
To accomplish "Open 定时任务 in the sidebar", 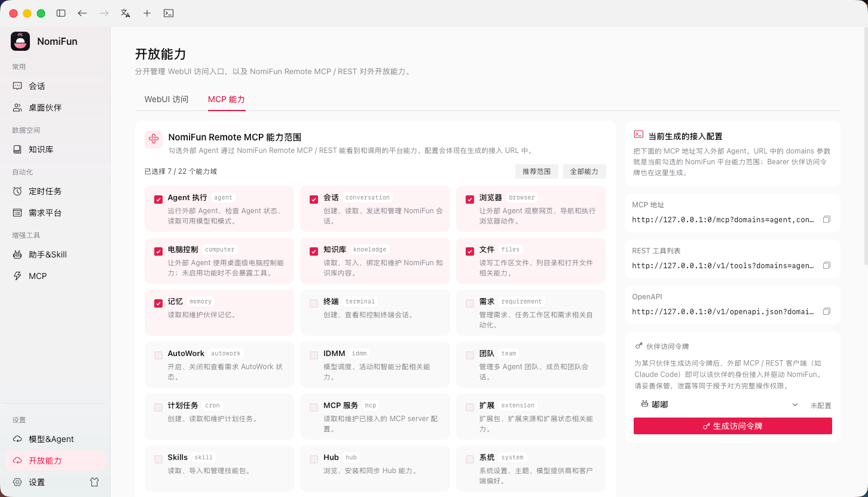I will 55,191.
